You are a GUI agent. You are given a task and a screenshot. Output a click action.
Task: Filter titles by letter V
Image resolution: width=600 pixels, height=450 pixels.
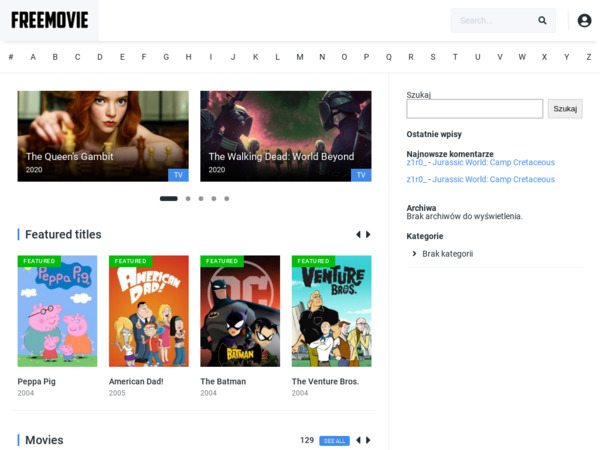tap(500, 57)
